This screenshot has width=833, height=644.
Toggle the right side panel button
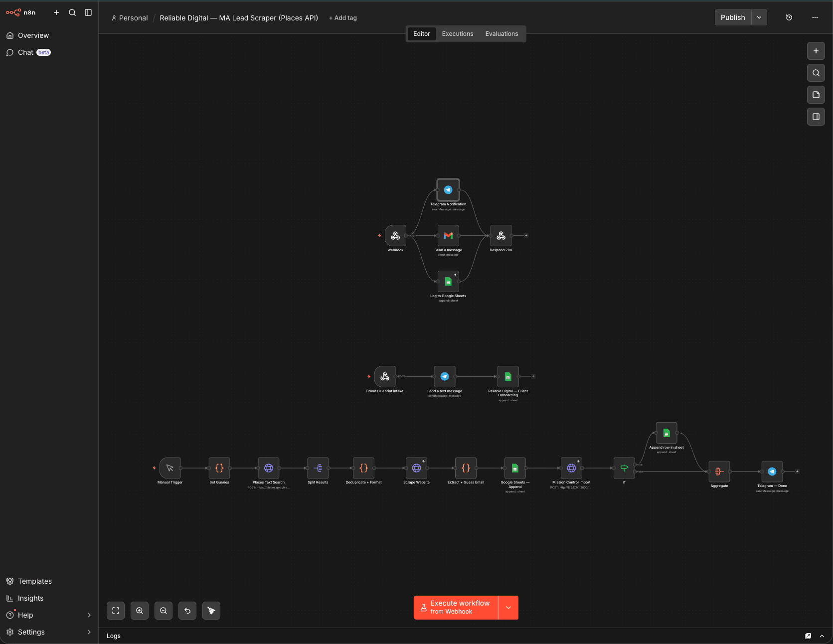point(816,117)
